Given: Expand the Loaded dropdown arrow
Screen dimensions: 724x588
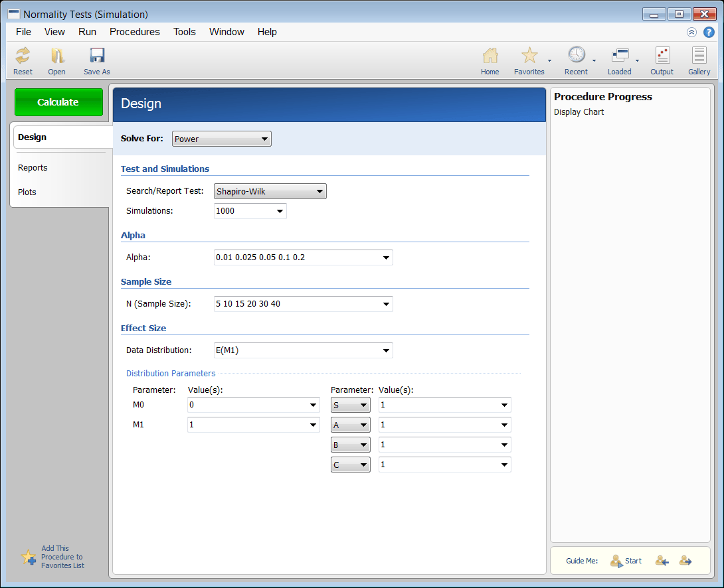Looking at the screenshot, I should (x=637, y=60).
